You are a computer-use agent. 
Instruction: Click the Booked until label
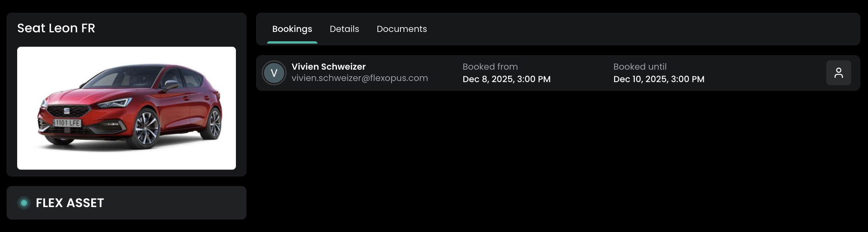point(639,67)
